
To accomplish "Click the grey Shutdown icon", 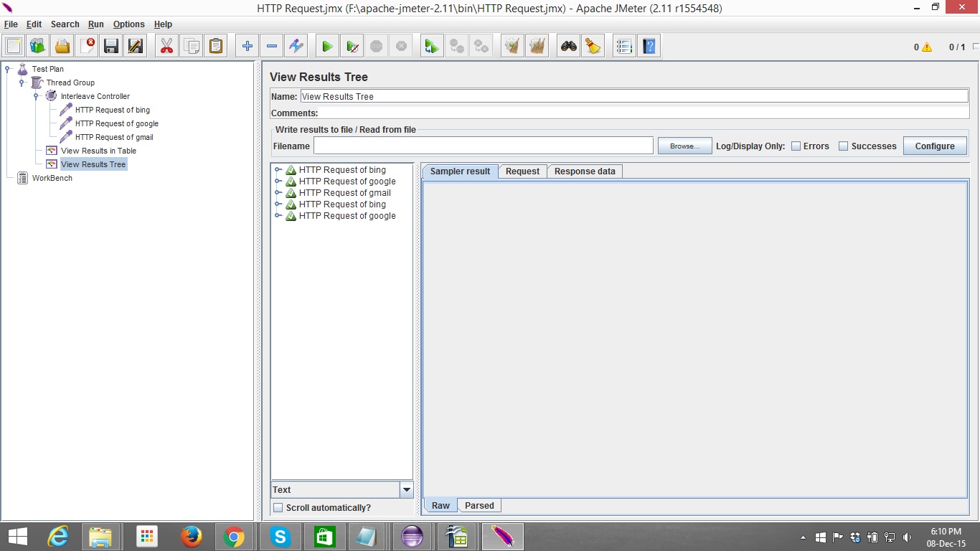I will click(401, 47).
